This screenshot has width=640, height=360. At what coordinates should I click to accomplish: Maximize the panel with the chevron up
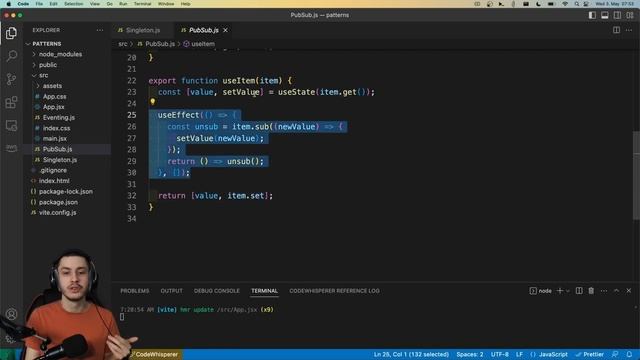point(616,291)
